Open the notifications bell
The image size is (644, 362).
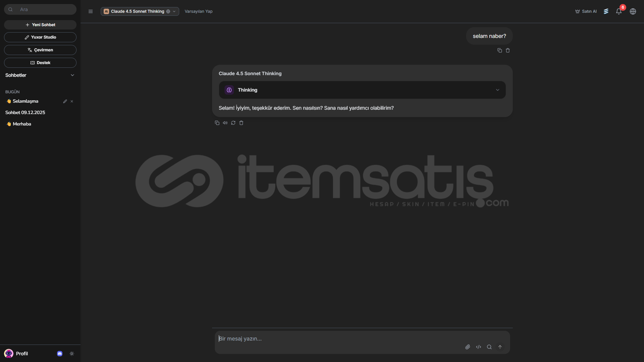618,11
